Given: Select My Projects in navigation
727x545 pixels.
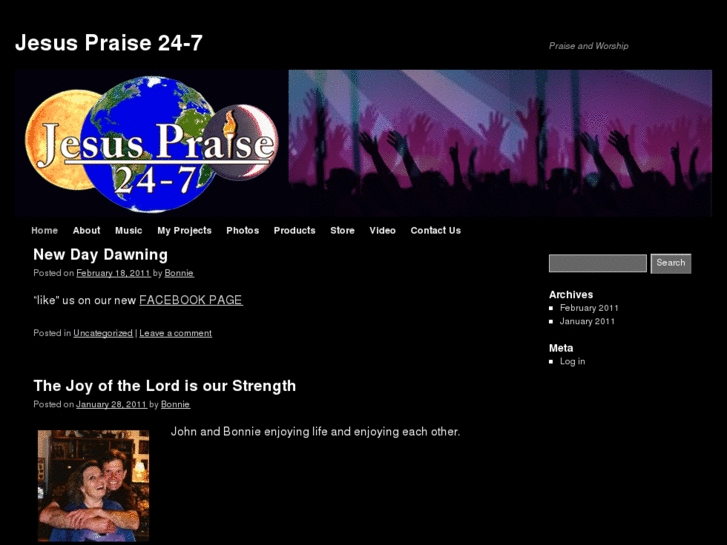Looking at the screenshot, I should [x=184, y=231].
